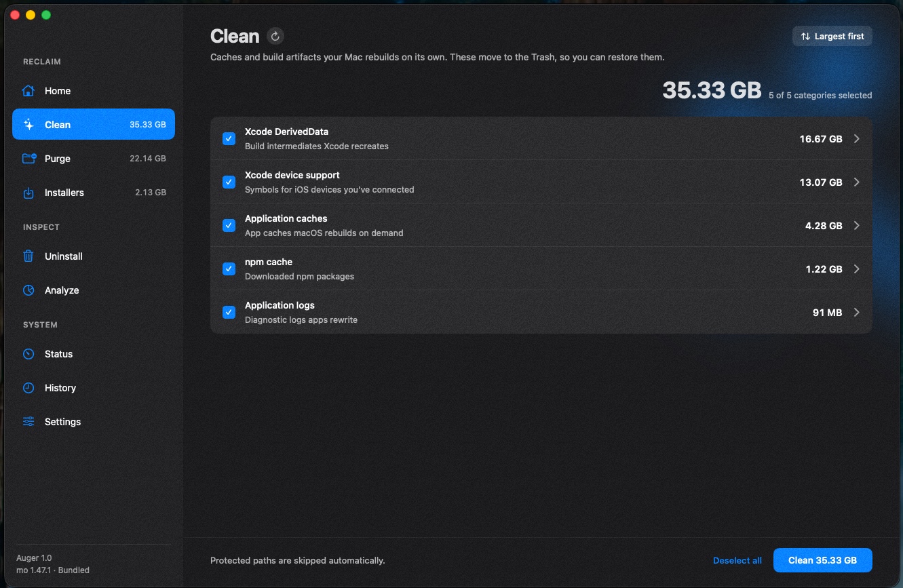Click the 22.14 GB Purge size badge
Viewport: 903px width, 588px height.
coord(148,159)
